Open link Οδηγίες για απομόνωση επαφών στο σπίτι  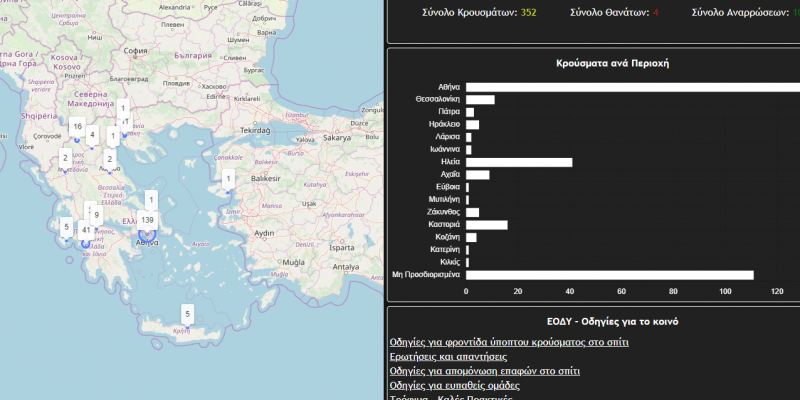tap(484, 371)
